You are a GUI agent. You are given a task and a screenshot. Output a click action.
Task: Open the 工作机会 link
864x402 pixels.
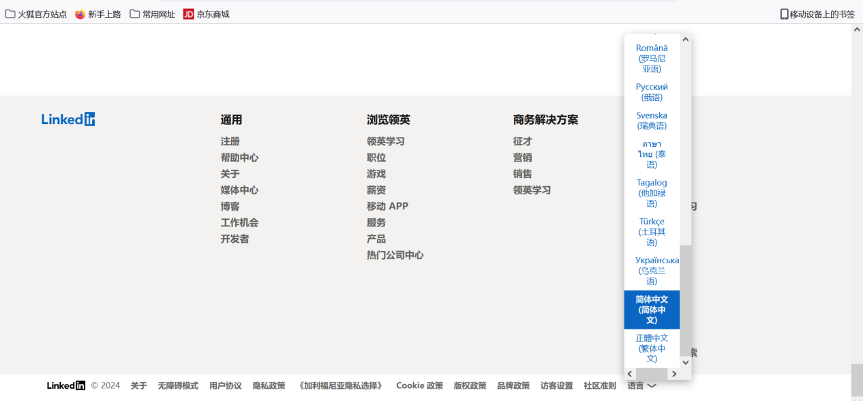pyautogui.click(x=239, y=222)
